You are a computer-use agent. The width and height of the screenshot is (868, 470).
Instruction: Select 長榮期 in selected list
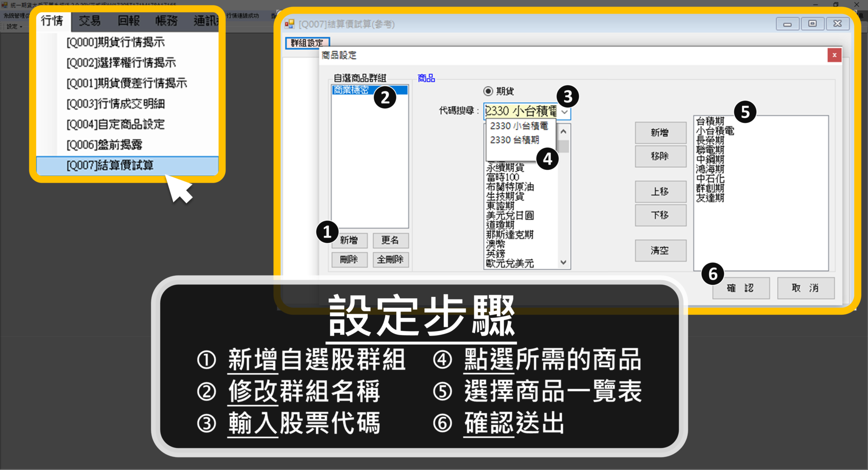click(710, 140)
